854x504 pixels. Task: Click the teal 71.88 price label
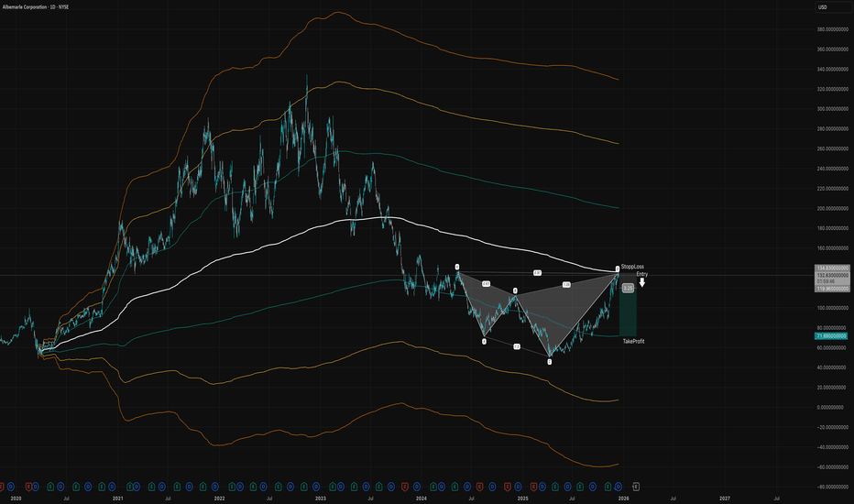click(831, 336)
